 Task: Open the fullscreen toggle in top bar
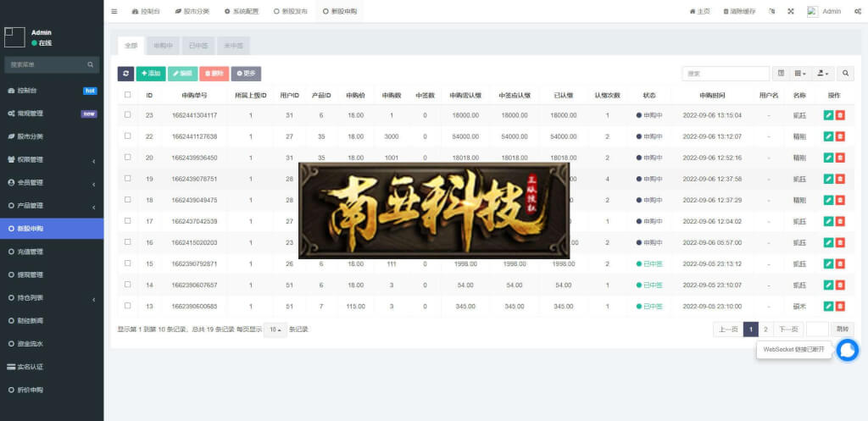791,11
